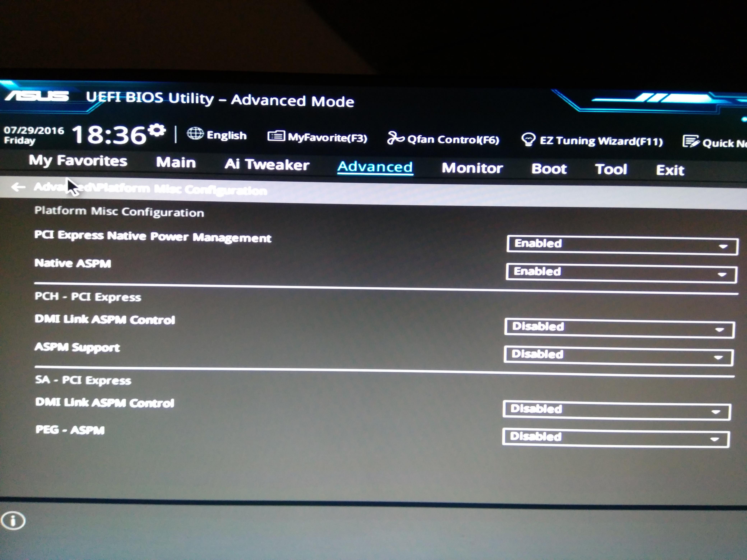Viewport: 747px width, 560px height.
Task: Click the 18:36 clock display
Action: [109, 135]
